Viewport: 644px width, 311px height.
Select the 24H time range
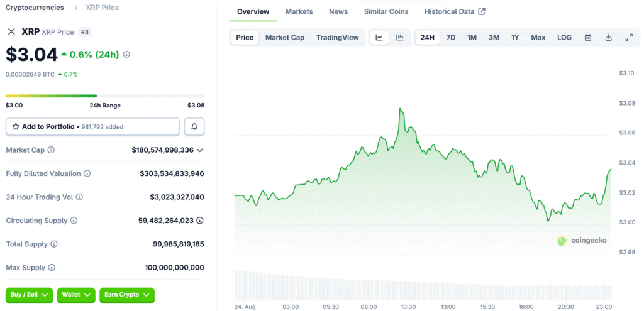428,37
